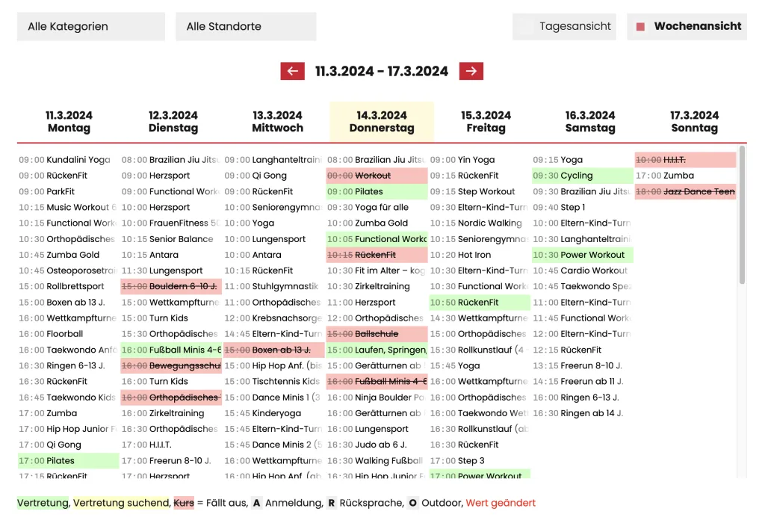This screenshot has width=765, height=532.
Task: Select the 11.3.2024 Montag column header
Action: [x=69, y=122]
